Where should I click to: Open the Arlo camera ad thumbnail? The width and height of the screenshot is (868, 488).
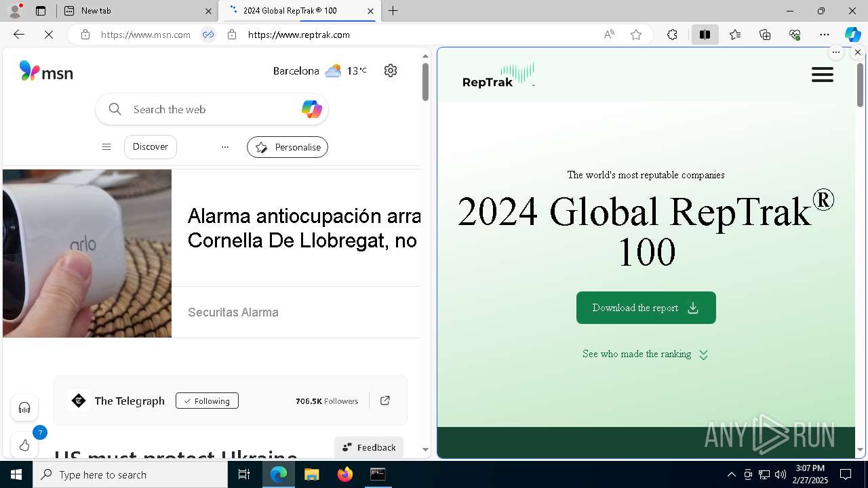pyautogui.click(x=87, y=253)
